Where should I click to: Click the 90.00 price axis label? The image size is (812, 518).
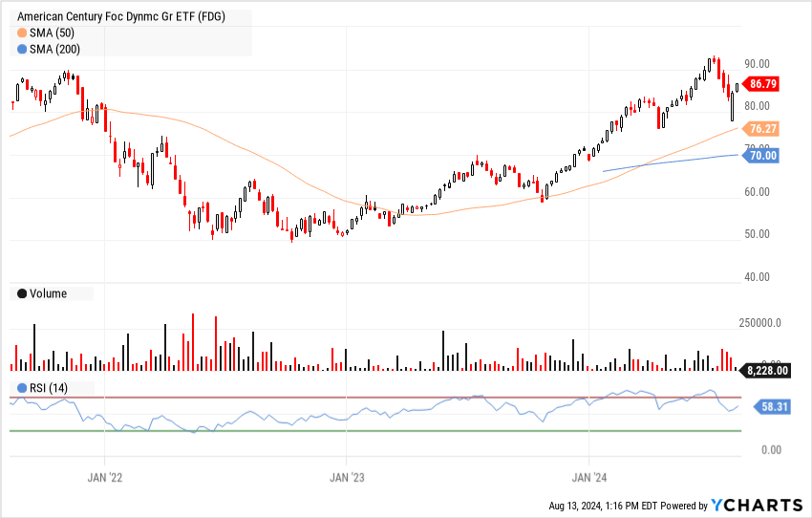click(758, 64)
